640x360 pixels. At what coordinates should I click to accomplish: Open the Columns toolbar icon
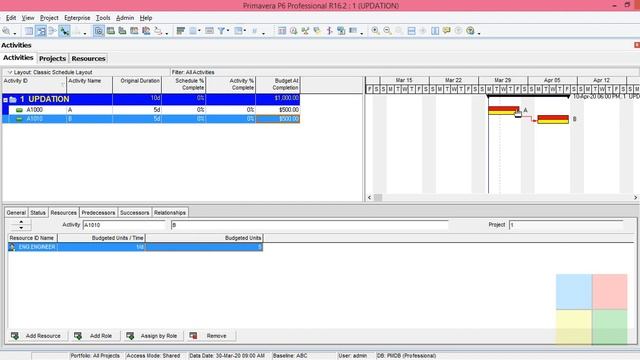coord(193,31)
